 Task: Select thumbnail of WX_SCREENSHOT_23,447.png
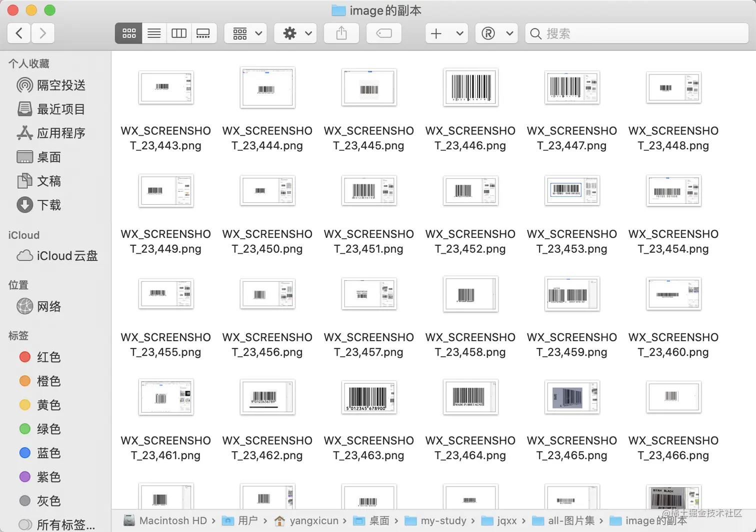572,87
